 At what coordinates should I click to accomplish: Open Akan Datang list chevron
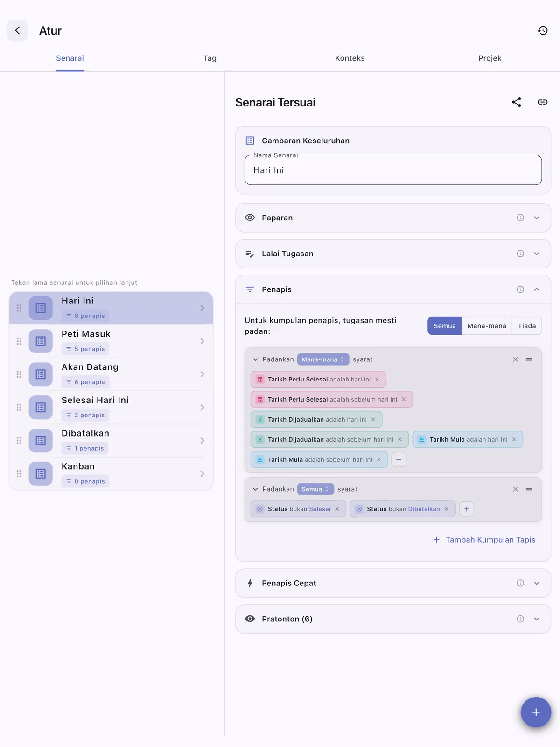click(x=202, y=374)
